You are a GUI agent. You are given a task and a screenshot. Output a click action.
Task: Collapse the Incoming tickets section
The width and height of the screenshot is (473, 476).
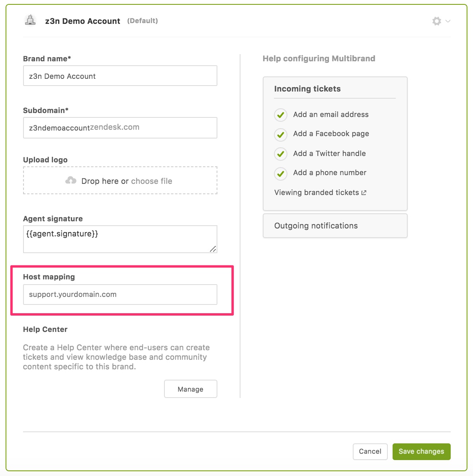tap(307, 89)
